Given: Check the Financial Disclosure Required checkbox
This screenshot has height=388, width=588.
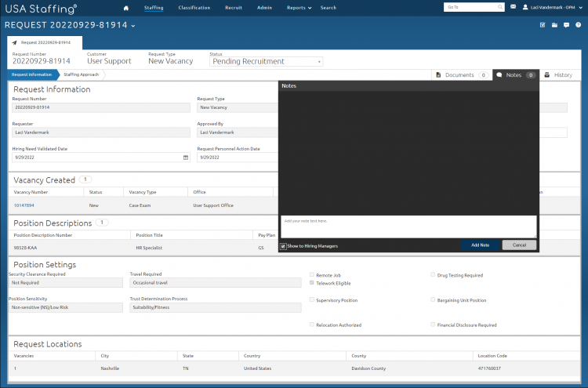Looking at the screenshot, I should pos(433,325).
